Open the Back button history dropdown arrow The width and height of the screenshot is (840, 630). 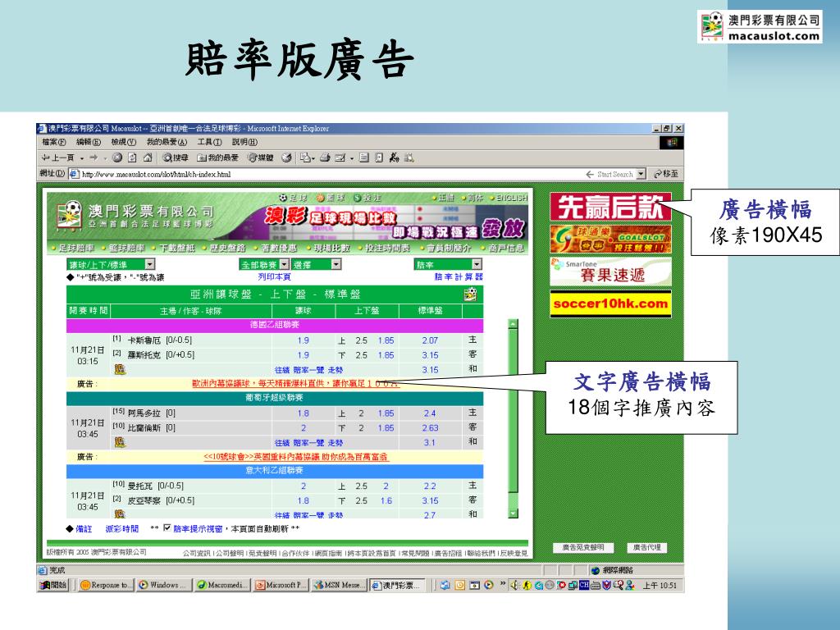pos(81,158)
